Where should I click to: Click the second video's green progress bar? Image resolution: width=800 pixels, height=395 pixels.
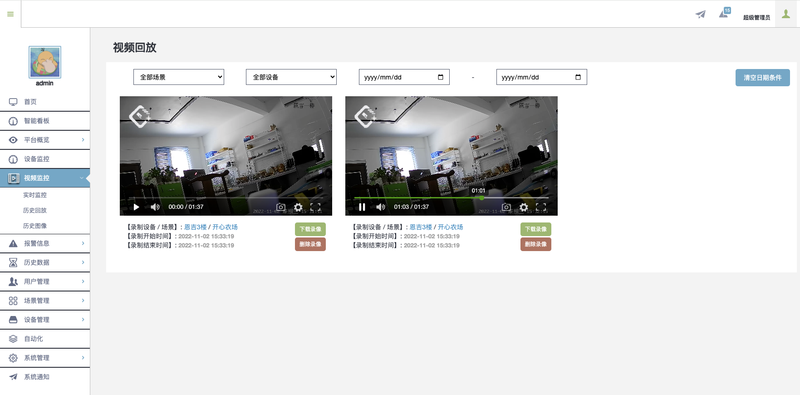tap(418, 198)
